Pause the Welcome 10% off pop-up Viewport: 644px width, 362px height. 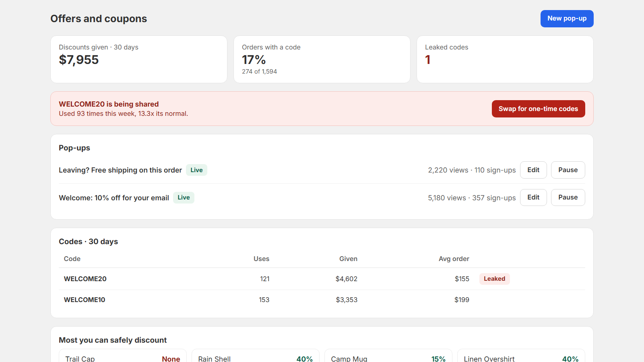coord(568,197)
